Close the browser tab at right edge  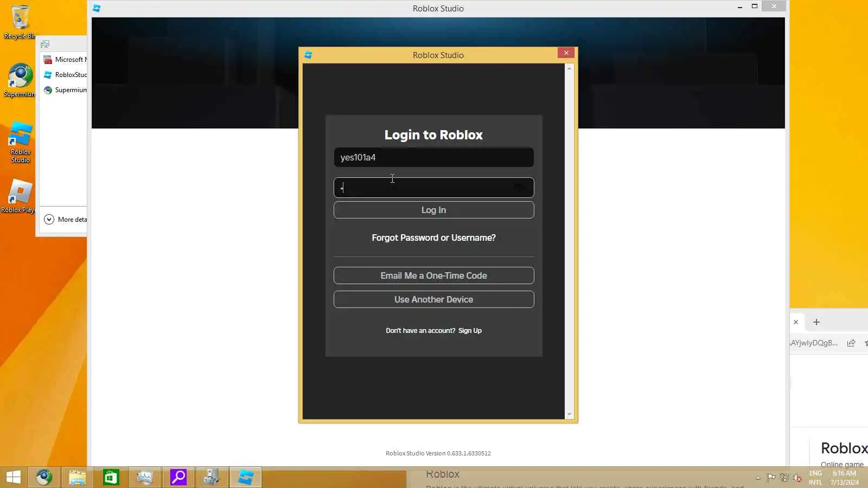pos(796,322)
